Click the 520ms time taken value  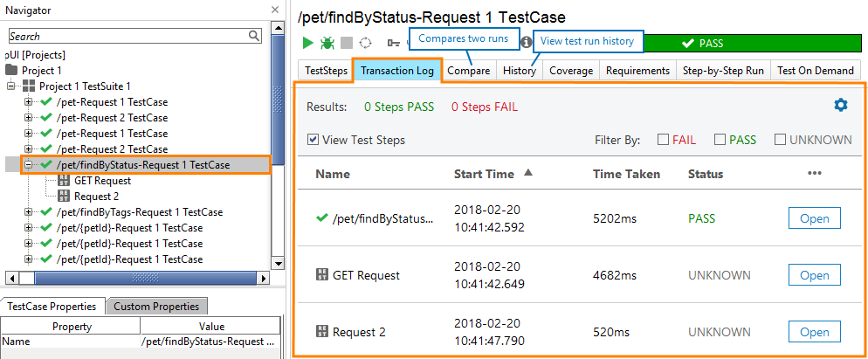[611, 332]
